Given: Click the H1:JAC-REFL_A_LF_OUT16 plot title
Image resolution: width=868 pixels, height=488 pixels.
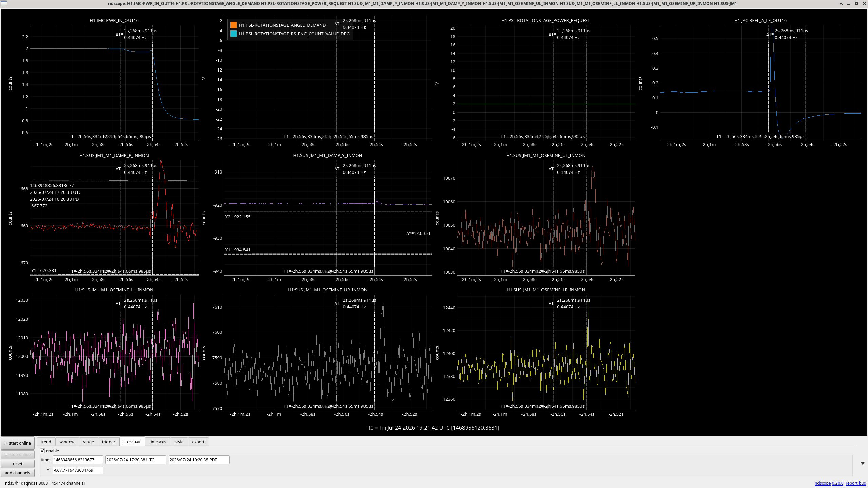Looking at the screenshot, I should click(761, 20).
